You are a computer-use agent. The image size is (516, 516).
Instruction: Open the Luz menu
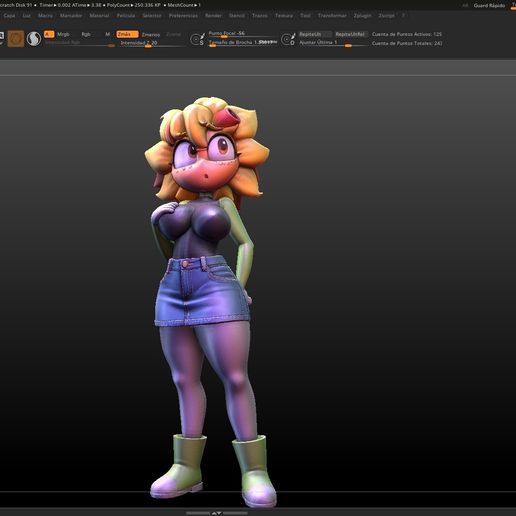(x=27, y=15)
